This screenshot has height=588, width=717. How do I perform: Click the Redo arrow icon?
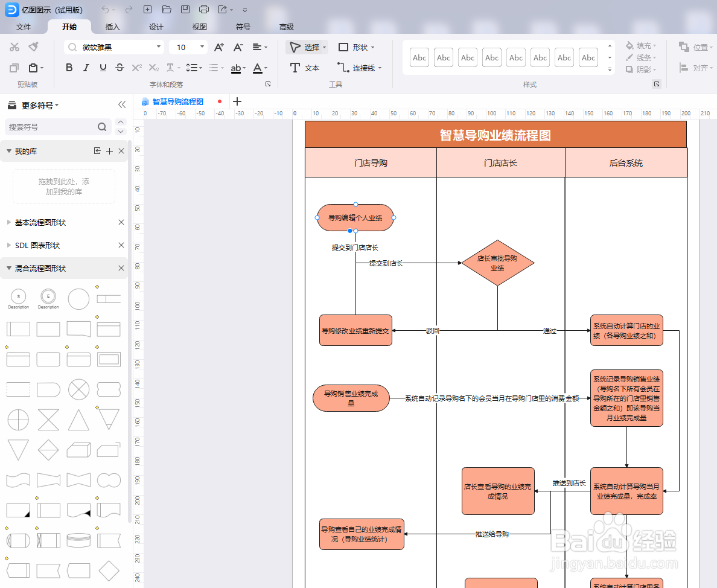click(x=129, y=10)
